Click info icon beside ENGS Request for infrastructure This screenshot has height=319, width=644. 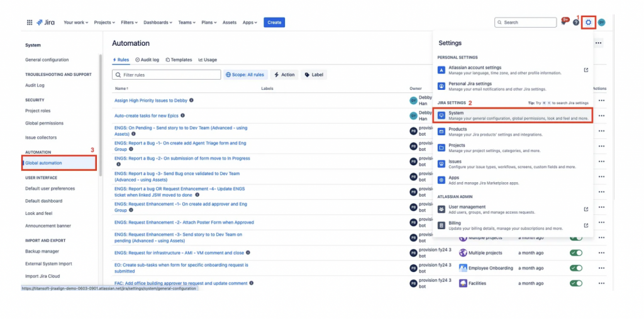(x=248, y=252)
